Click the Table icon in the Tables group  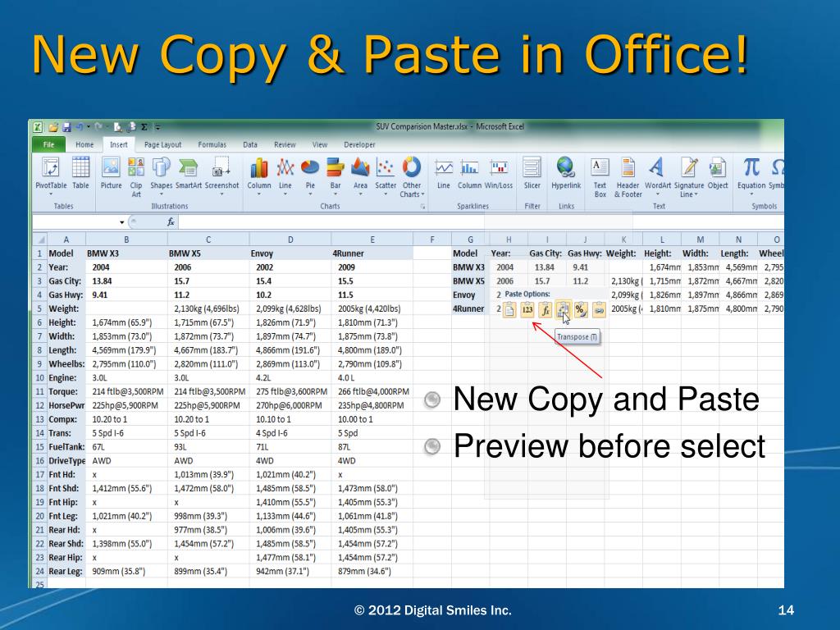coord(80,173)
